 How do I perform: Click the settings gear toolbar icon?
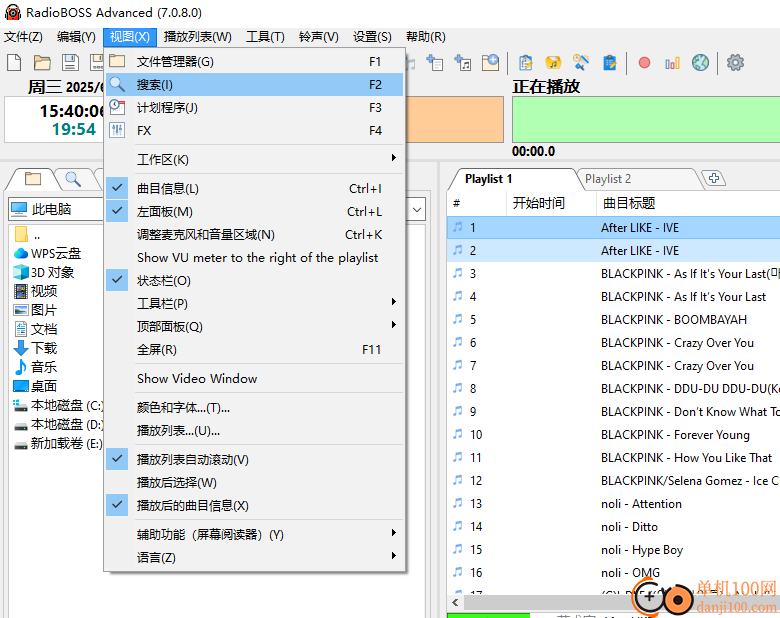tap(735, 63)
